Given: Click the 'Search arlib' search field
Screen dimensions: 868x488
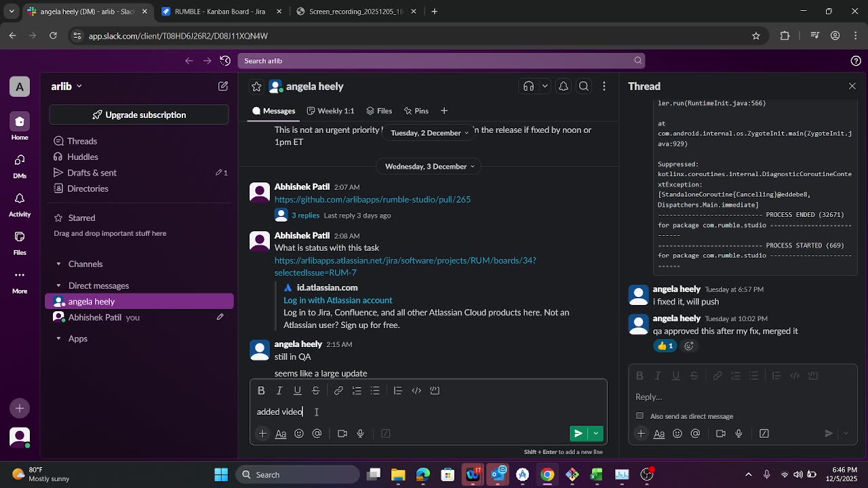Looking at the screenshot, I should coord(441,61).
